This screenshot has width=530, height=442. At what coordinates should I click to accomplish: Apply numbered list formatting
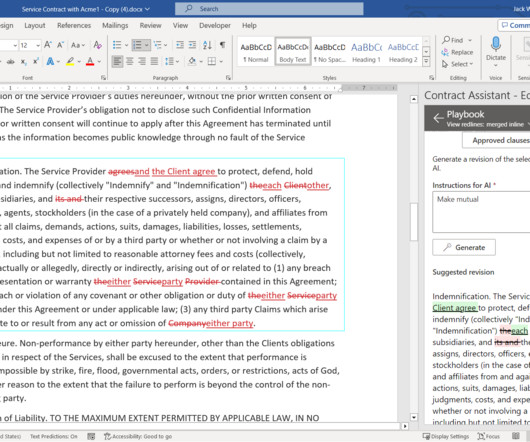click(x=137, y=45)
